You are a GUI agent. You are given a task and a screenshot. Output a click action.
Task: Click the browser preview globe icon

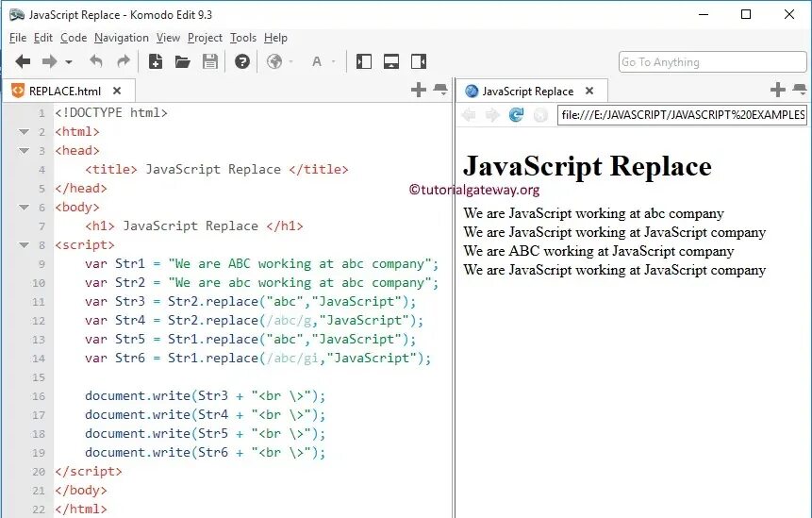tap(274, 61)
